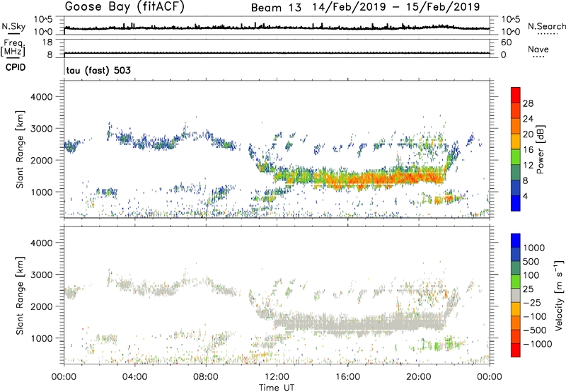Click the 'Freq. [MHz]' axis label
566x392 pixels.
[x=13, y=47]
